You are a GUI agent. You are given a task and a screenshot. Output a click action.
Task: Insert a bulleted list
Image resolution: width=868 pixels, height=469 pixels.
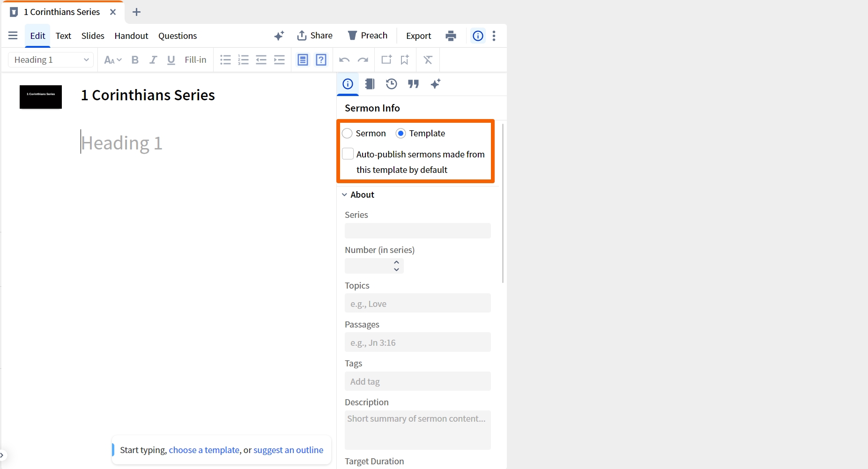(x=225, y=60)
